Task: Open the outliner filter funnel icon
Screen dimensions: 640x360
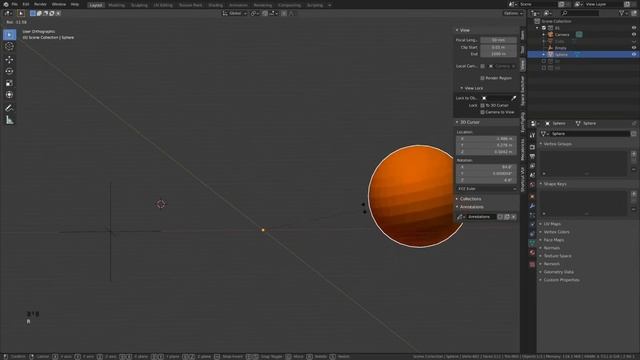Action: click(x=622, y=13)
